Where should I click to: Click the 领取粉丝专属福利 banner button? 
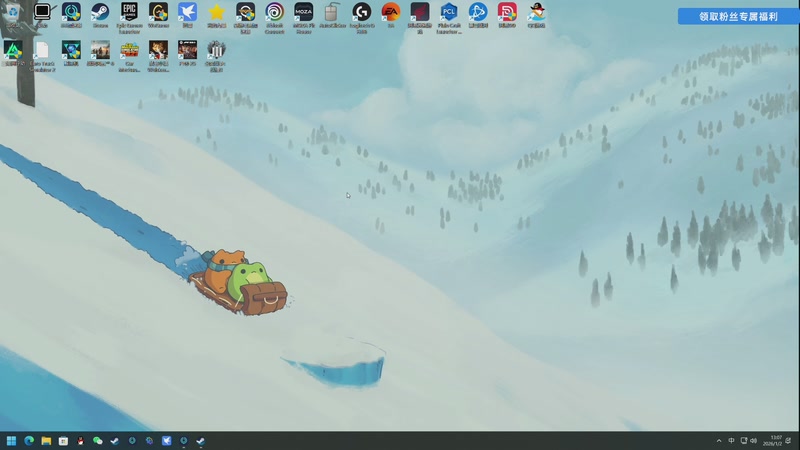(738, 16)
